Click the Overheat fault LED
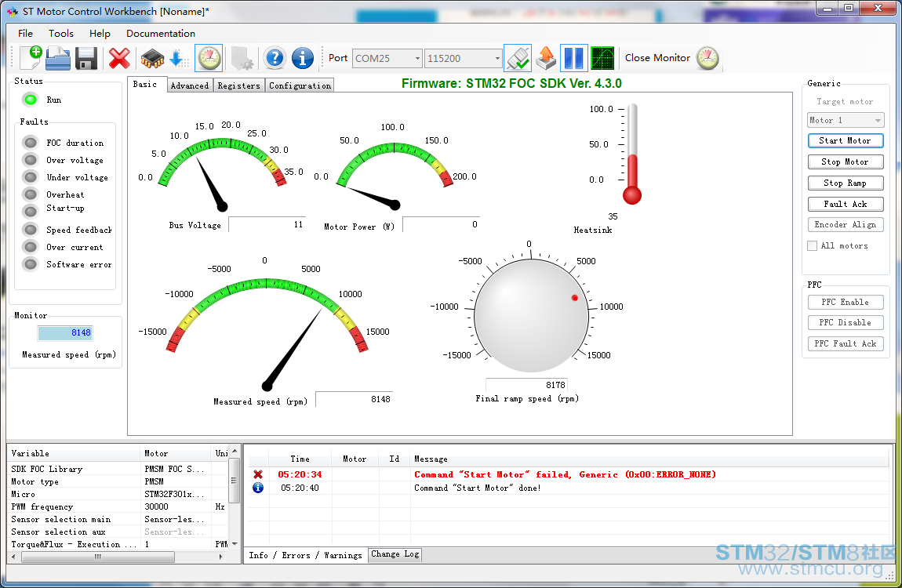 tap(31, 194)
